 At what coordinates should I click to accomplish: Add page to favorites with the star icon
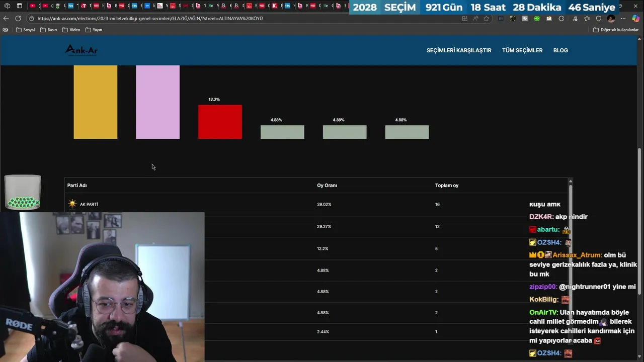pyautogui.click(x=486, y=19)
